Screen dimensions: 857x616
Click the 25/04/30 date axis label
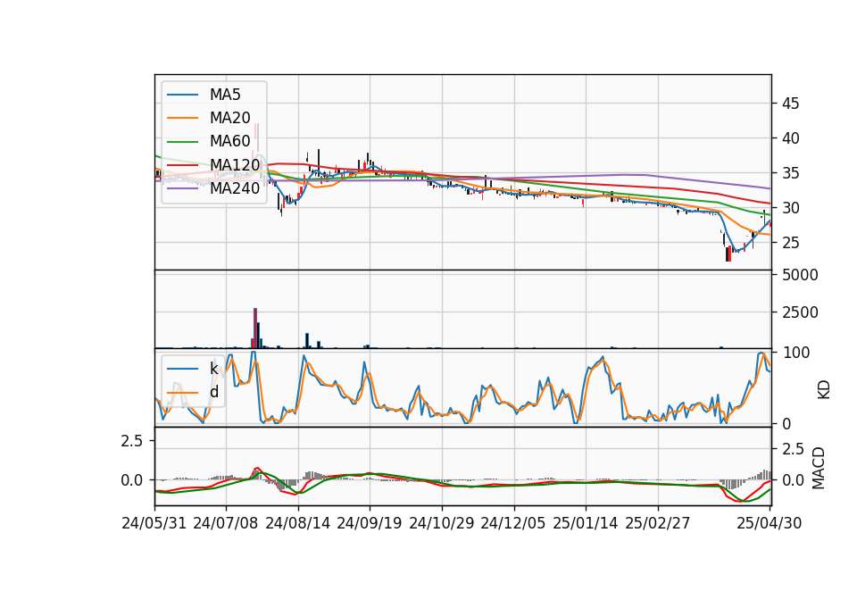pos(769,523)
